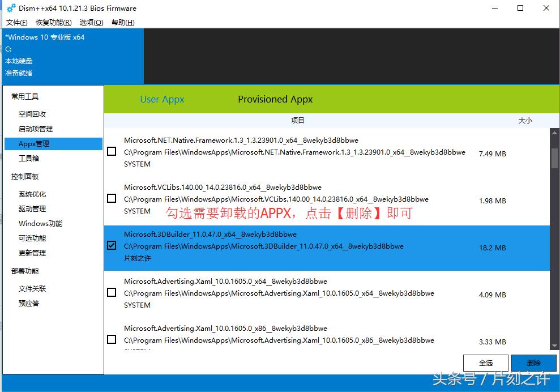The image size is (560, 392).
Task: Select the Windows 10 专业版 x64 image tile
Action: click(73, 56)
